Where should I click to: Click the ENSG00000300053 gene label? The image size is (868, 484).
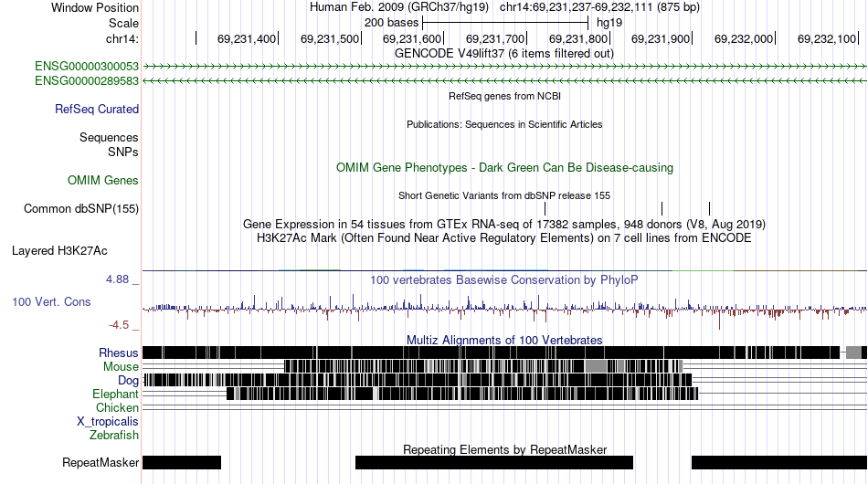[87, 67]
